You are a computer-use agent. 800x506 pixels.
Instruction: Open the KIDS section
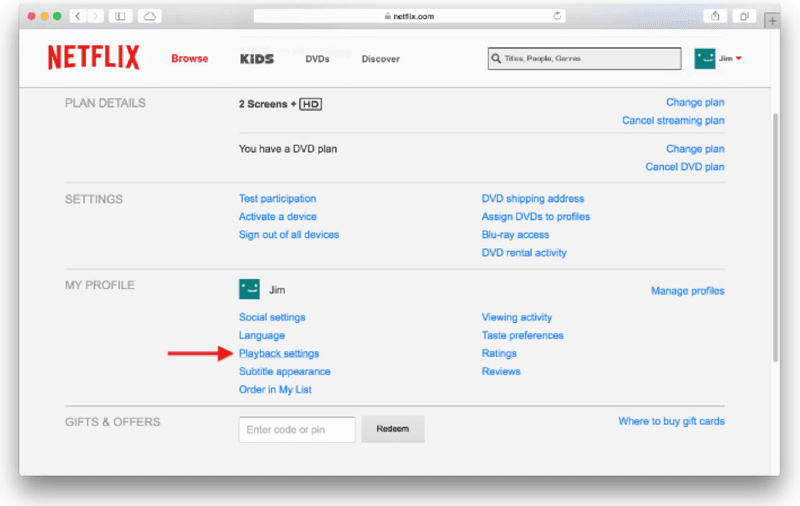[257, 59]
